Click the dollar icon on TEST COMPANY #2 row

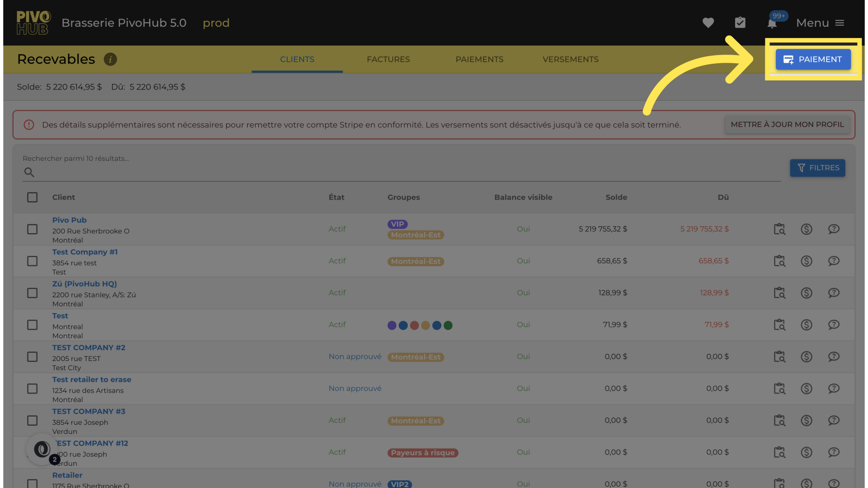(x=807, y=357)
